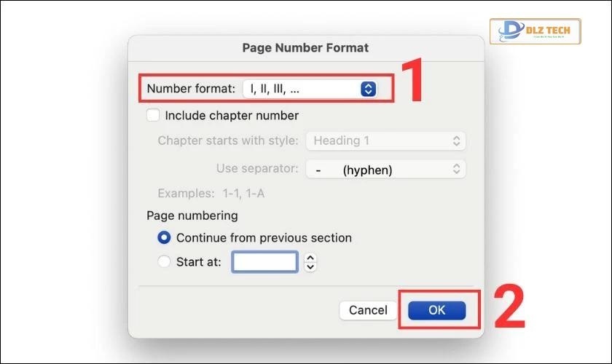Click the chevron icon on Heading 1 field
This screenshot has height=364, width=612.
click(x=457, y=141)
